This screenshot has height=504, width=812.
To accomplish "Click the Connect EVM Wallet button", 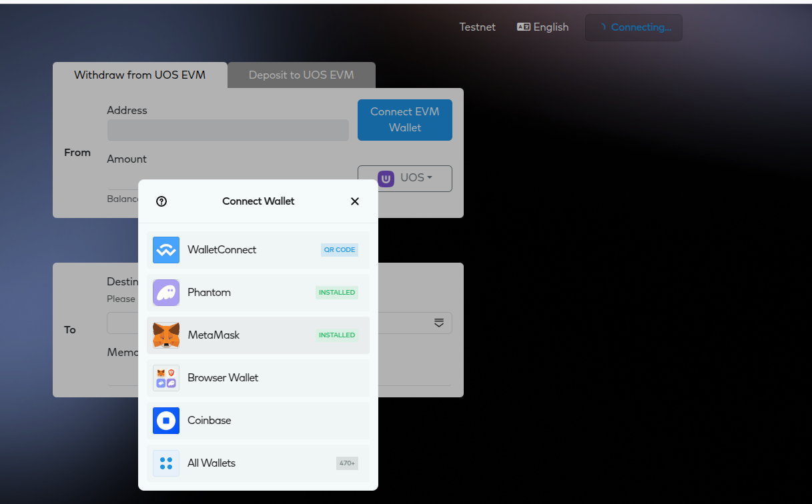I will (405, 120).
